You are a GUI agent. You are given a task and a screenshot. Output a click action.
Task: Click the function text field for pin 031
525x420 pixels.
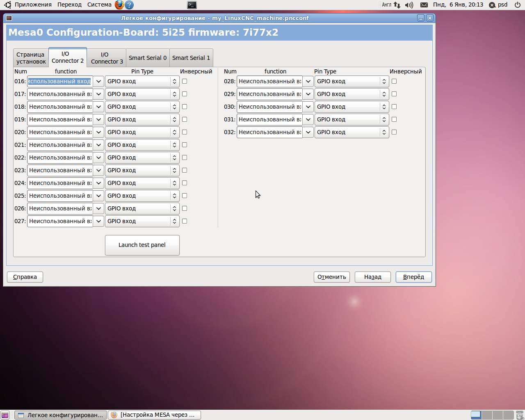269,119
